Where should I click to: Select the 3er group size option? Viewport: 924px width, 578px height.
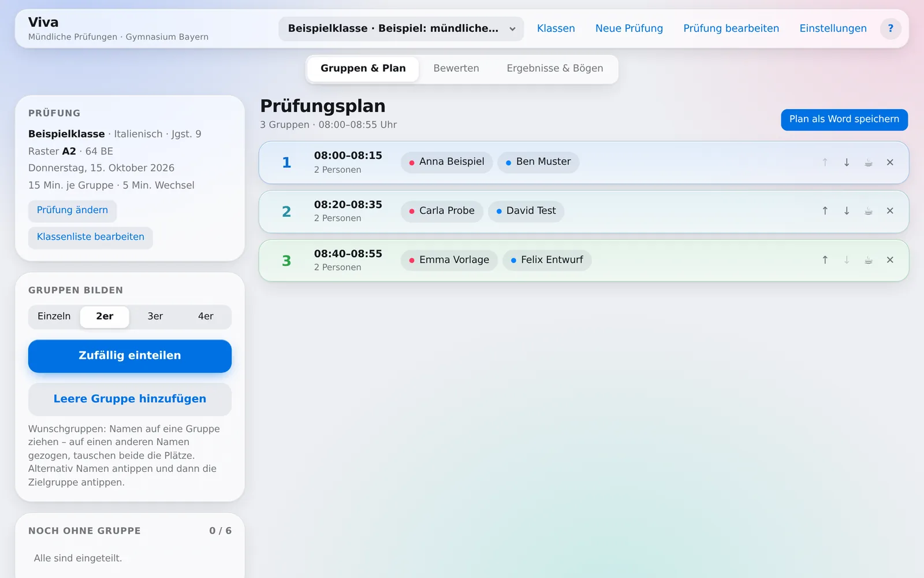[155, 316]
